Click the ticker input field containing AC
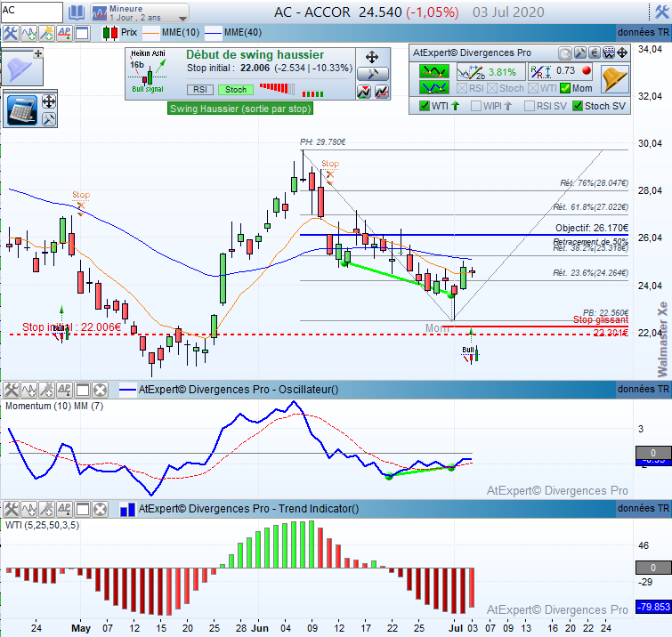This screenshot has height=637, width=672. click(31, 12)
